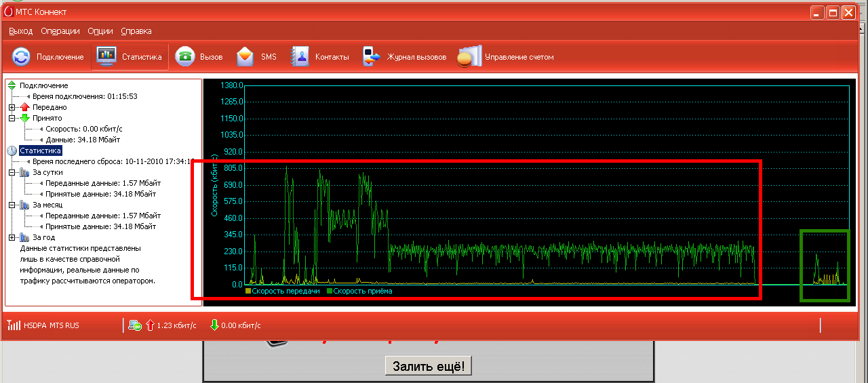The height and width of the screenshot is (383, 868).
Task: Click the network connection status bar icon
Action: [x=134, y=325]
